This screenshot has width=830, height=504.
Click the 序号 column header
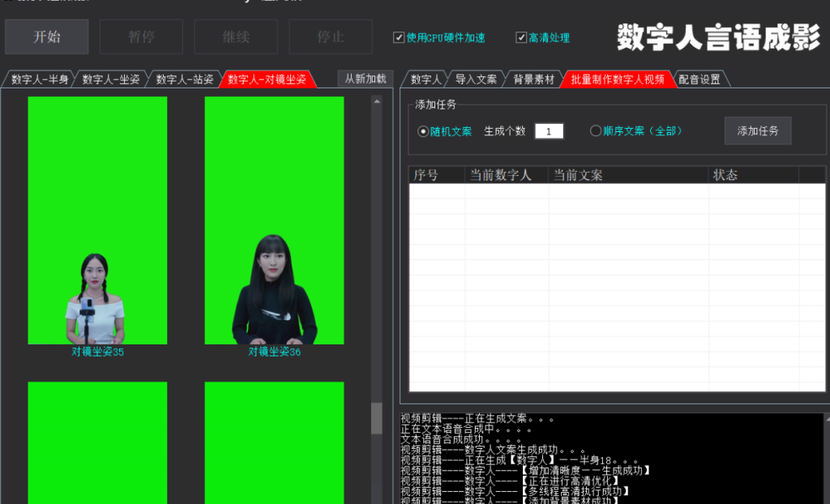tap(437, 175)
